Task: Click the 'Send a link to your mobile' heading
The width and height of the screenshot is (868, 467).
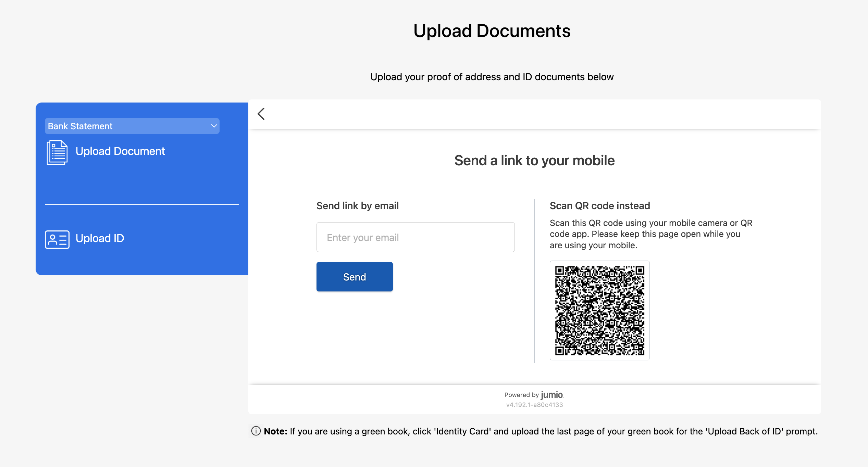Action: tap(534, 160)
